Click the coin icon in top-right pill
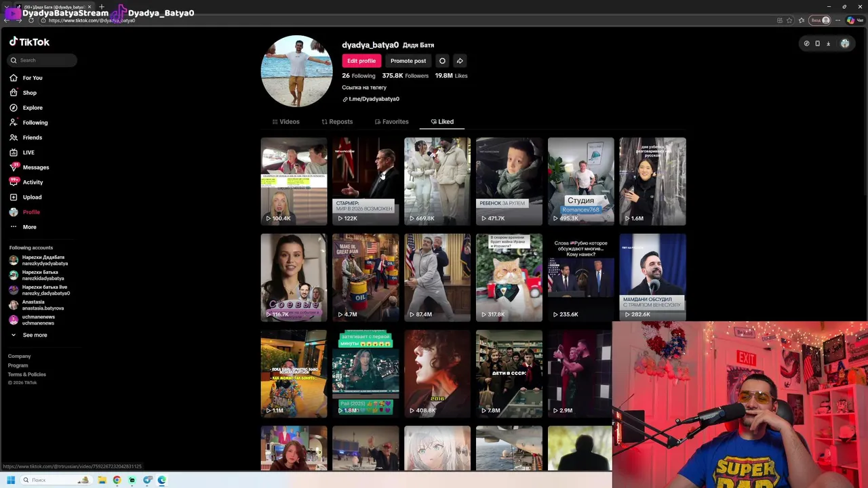Image resolution: width=868 pixels, height=488 pixels. (x=806, y=43)
